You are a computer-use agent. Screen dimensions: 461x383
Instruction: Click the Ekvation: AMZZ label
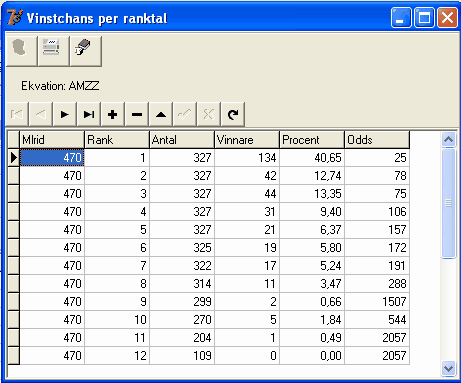coord(60,86)
